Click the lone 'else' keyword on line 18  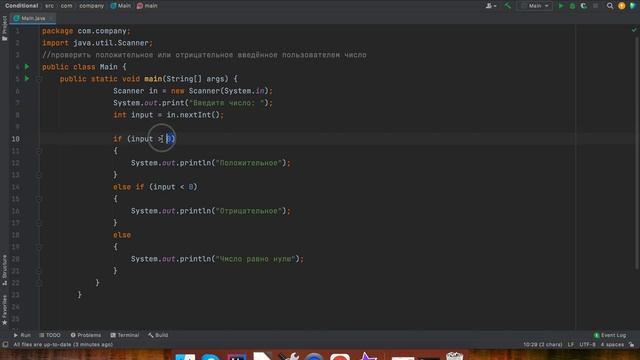tap(122, 235)
